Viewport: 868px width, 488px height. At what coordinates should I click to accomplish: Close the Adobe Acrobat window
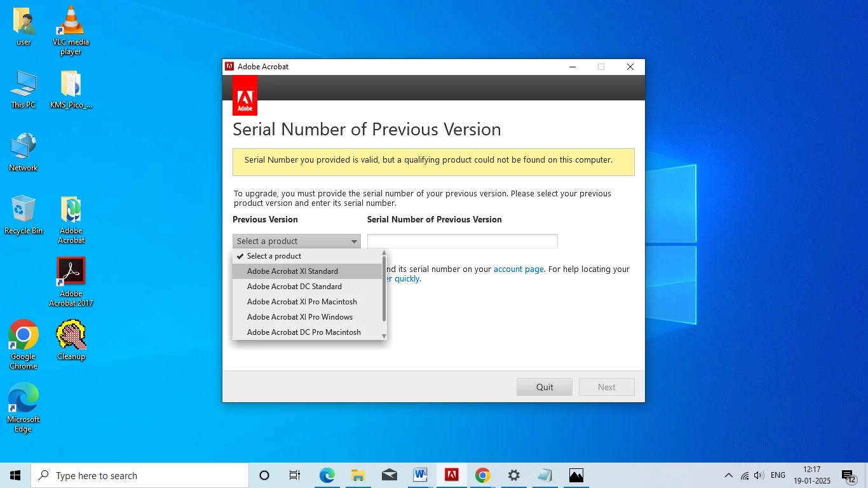tap(630, 67)
